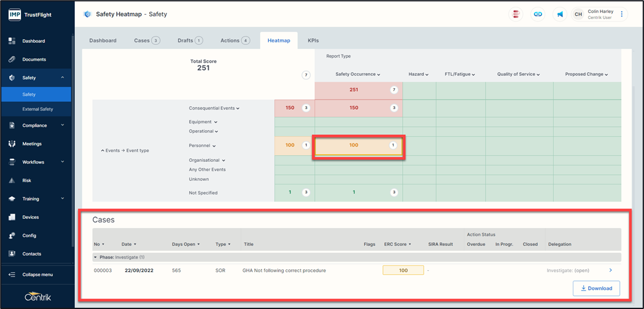Open case 000003 with the arrow
Image resolution: width=644 pixels, height=309 pixels.
pyautogui.click(x=610, y=270)
